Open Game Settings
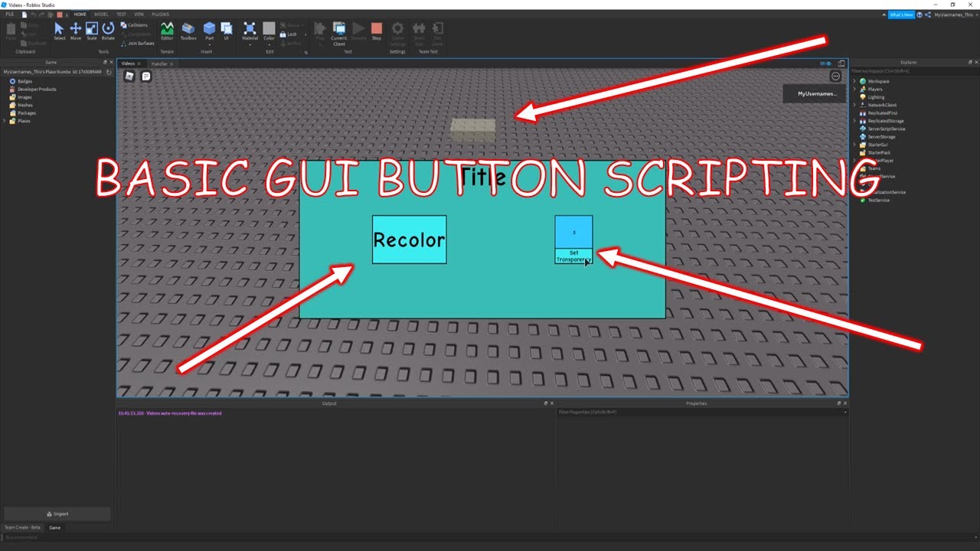This screenshot has height=551, width=980. coord(397,33)
